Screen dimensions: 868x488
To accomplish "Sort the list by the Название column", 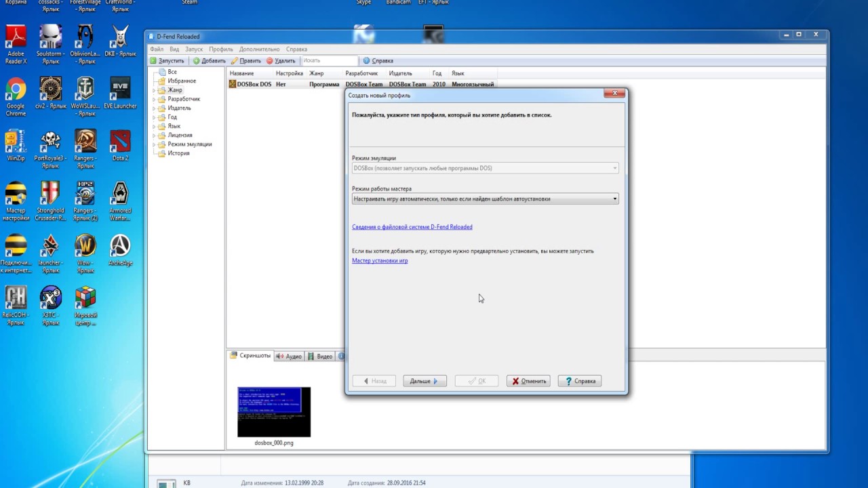I will point(250,73).
